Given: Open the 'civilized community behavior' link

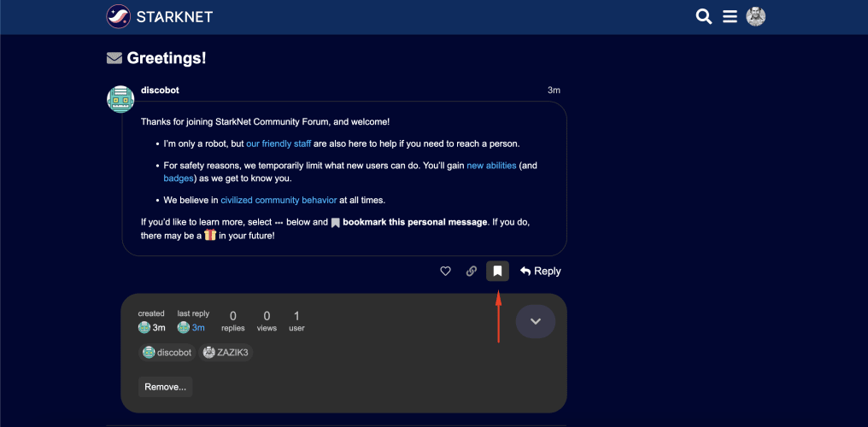Looking at the screenshot, I should coord(279,200).
